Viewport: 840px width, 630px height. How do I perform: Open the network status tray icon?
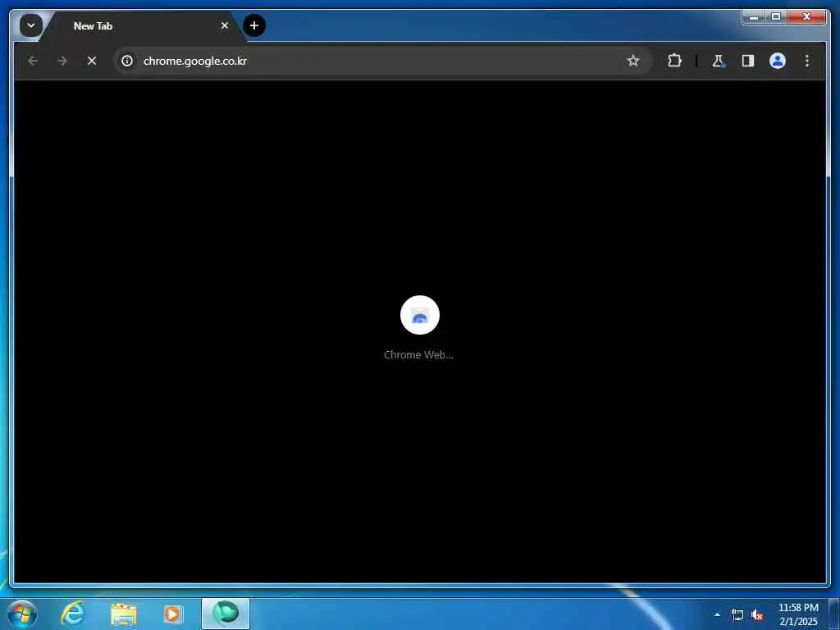tap(737, 615)
